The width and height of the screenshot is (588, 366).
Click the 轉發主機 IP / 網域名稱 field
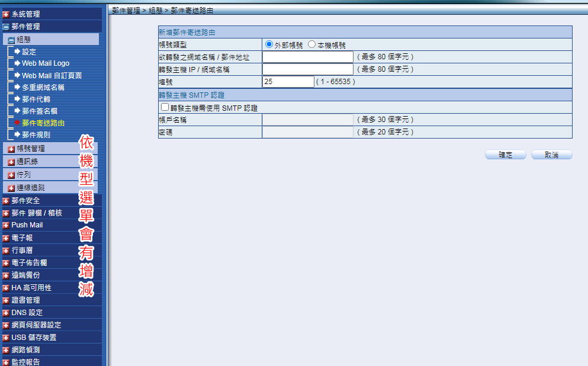point(307,69)
